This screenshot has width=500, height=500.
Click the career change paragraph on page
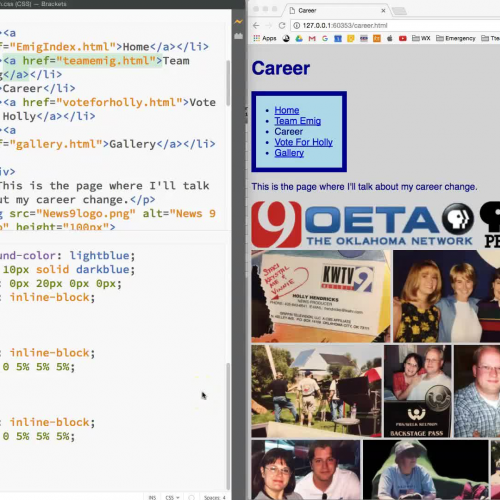coord(364,187)
